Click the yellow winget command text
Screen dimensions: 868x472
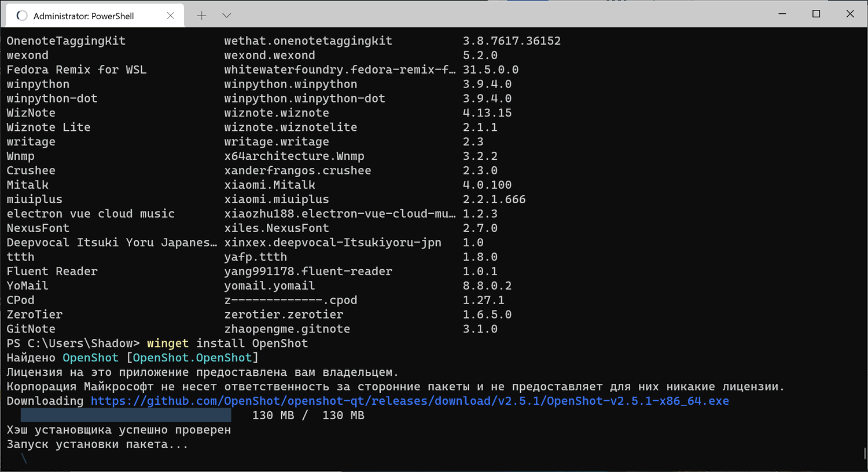[168, 343]
